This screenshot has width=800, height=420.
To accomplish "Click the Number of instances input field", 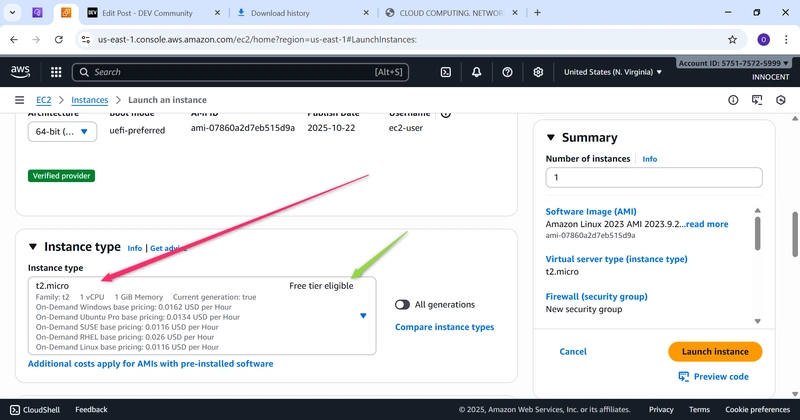I will [x=654, y=178].
